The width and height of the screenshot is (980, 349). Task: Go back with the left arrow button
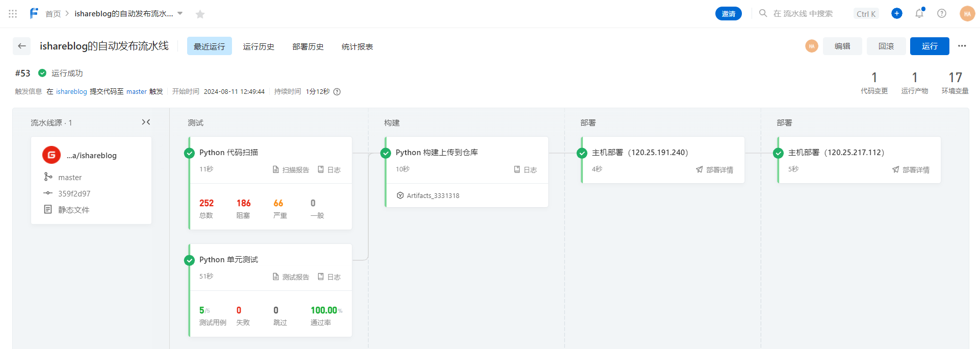[x=22, y=46]
